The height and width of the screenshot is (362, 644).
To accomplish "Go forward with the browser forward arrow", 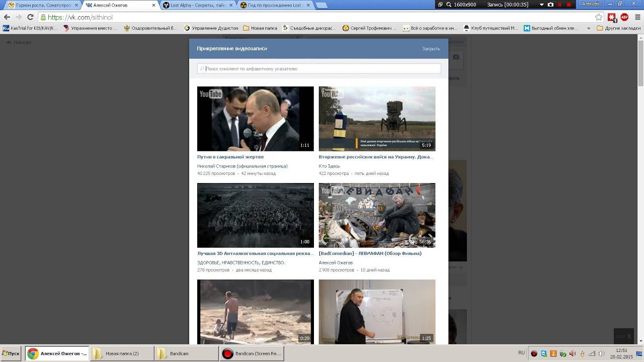I will [x=19, y=17].
